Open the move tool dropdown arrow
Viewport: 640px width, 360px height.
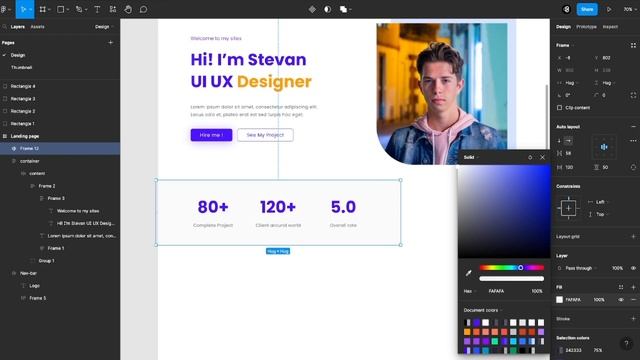click(x=30, y=9)
